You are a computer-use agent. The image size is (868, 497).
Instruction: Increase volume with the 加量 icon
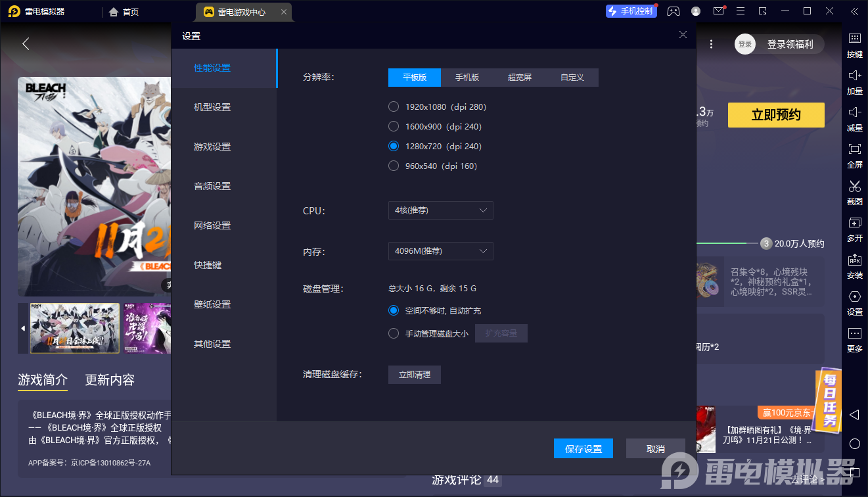pyautogui.click(x=854, y=83)
